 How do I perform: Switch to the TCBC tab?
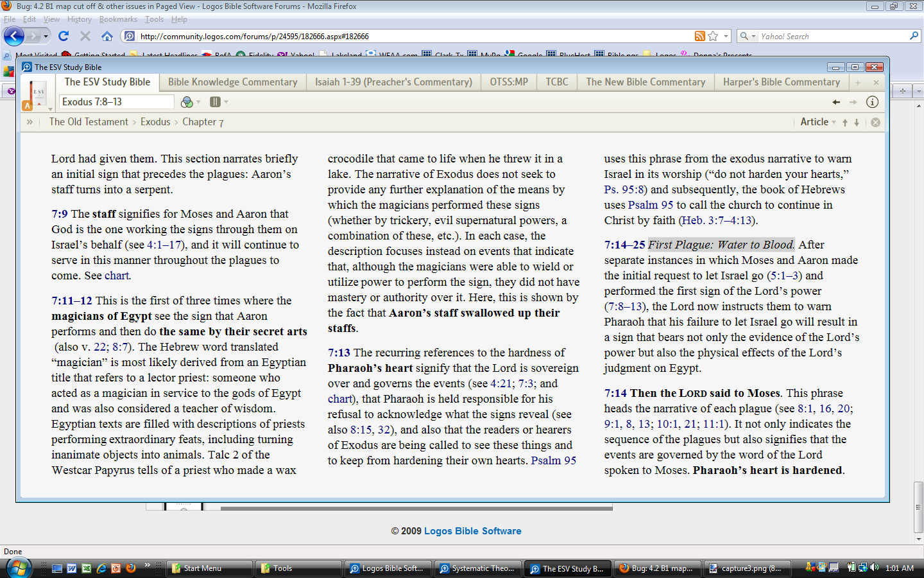557,82
